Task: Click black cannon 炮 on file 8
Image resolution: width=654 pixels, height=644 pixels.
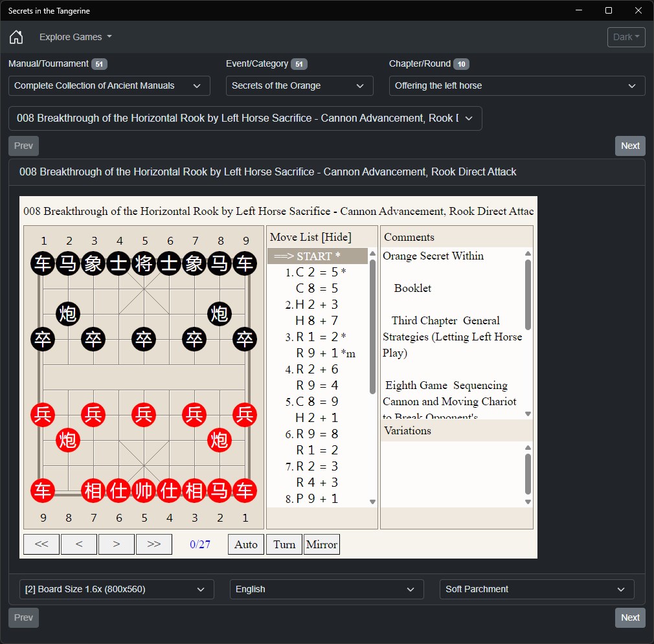Action: coord(220,314)
